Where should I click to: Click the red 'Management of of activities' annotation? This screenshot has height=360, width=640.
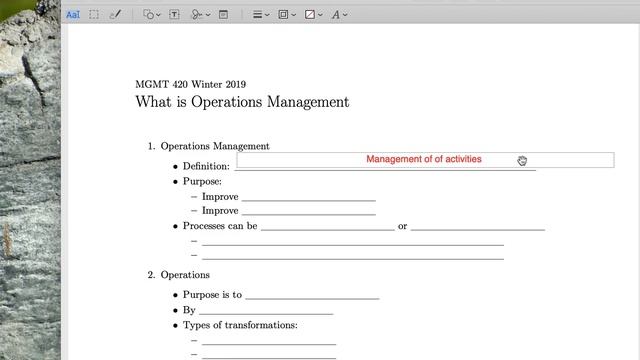click(424, 159)
